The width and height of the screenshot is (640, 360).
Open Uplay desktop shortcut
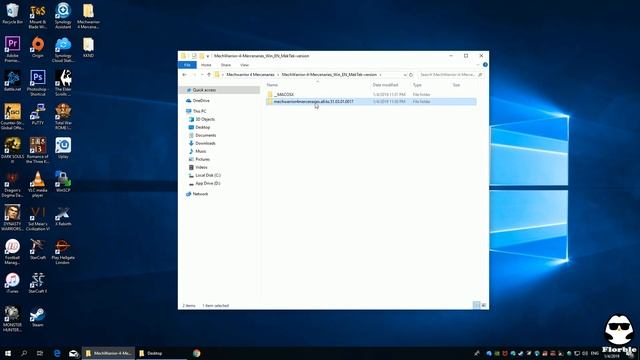[x=63, y=148]
